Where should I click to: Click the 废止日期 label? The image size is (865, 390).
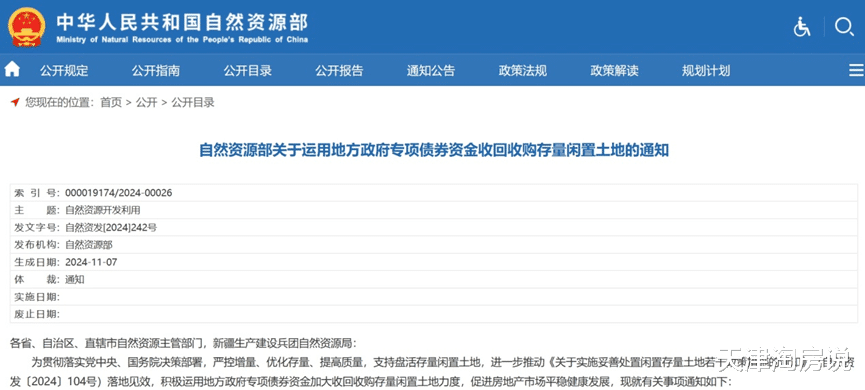[37, 314]
